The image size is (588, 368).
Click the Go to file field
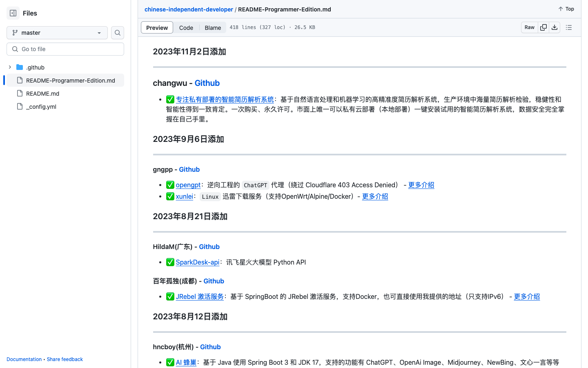(x=65, y=49)
